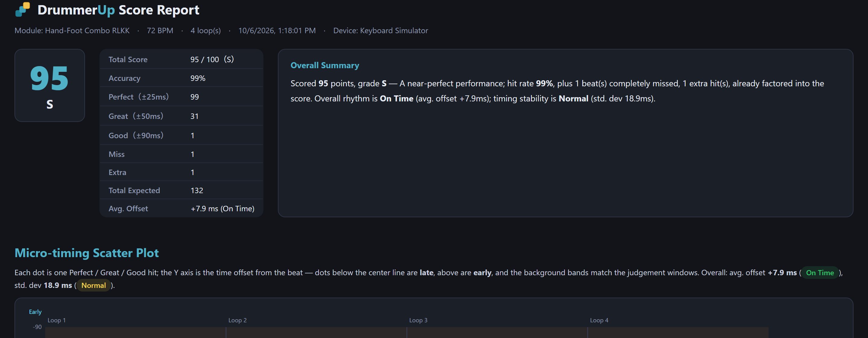The width and height of the screenshot is (868, 338).
Task: Click the Perfect (±25ms) row
Action: click(x=181, y=97)
